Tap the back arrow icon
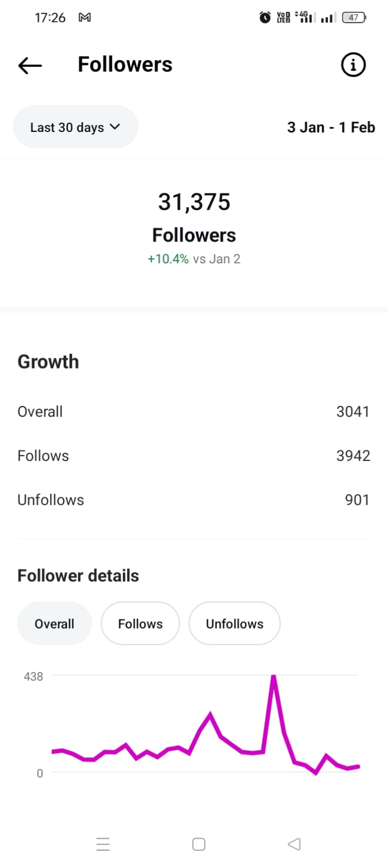 tap(30, 66)
